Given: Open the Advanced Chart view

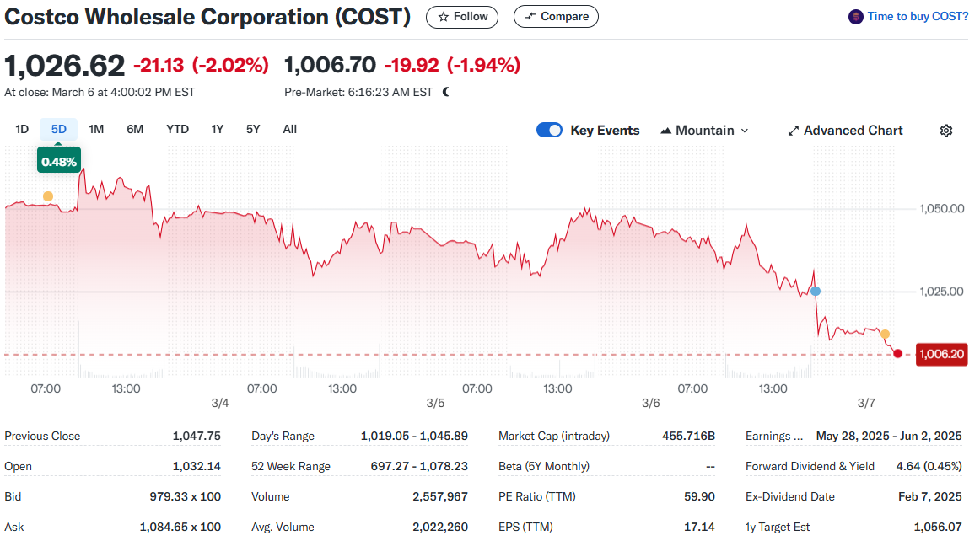Looking at the screenshot, I should click(x=845, y=131).
